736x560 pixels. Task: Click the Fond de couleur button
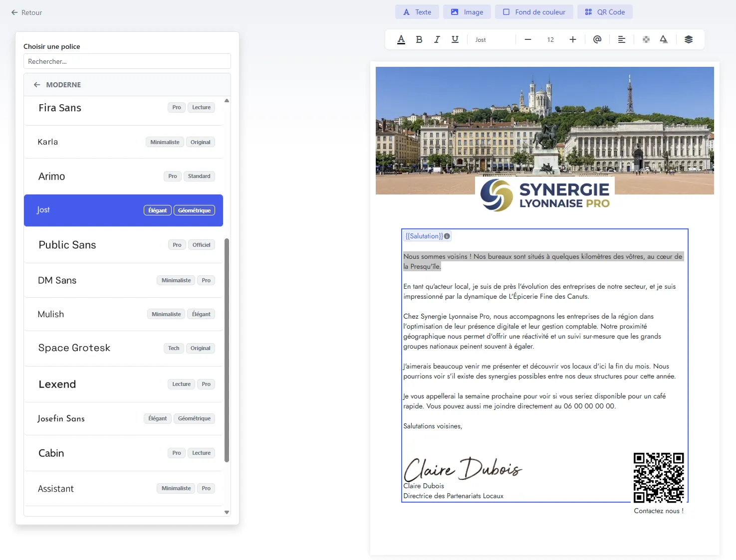point(534,12)
